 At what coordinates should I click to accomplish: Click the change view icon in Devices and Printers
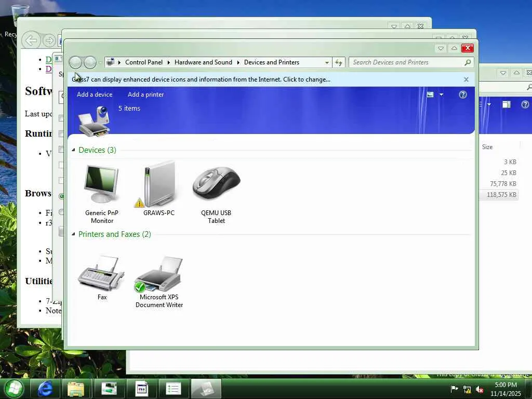pyautogui.click(x=430, y=95)
